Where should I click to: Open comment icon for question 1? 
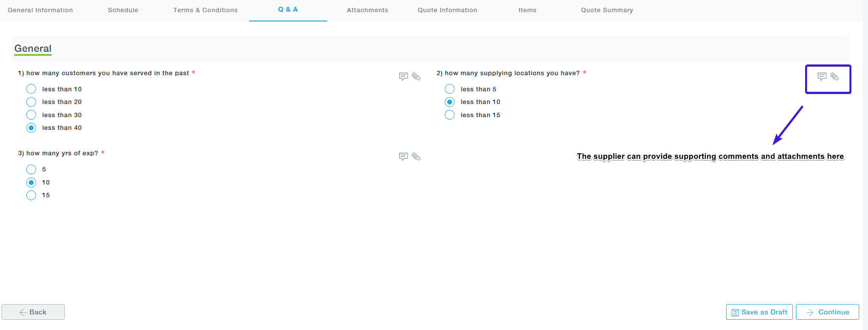point(403,77)
